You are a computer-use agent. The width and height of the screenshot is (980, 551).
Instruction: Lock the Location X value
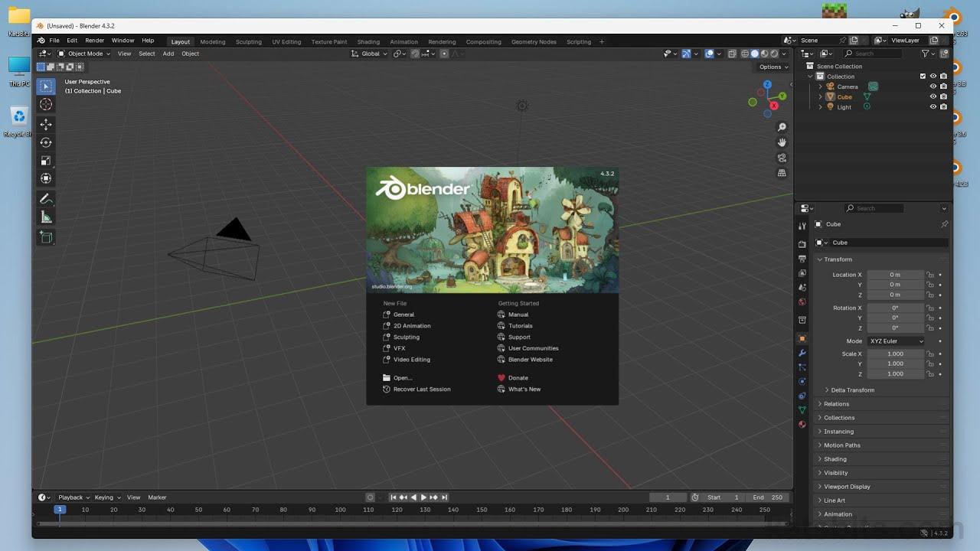click(930, 275)
